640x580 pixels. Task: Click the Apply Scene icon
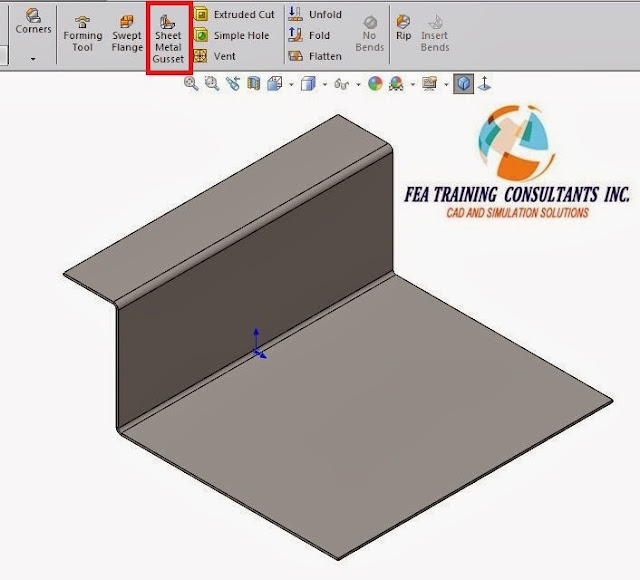(396, 83)
